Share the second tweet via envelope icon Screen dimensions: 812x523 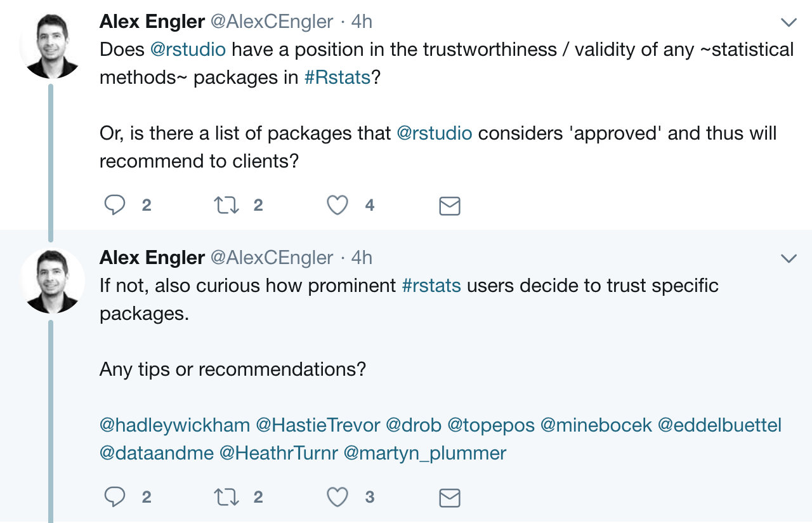450,498
